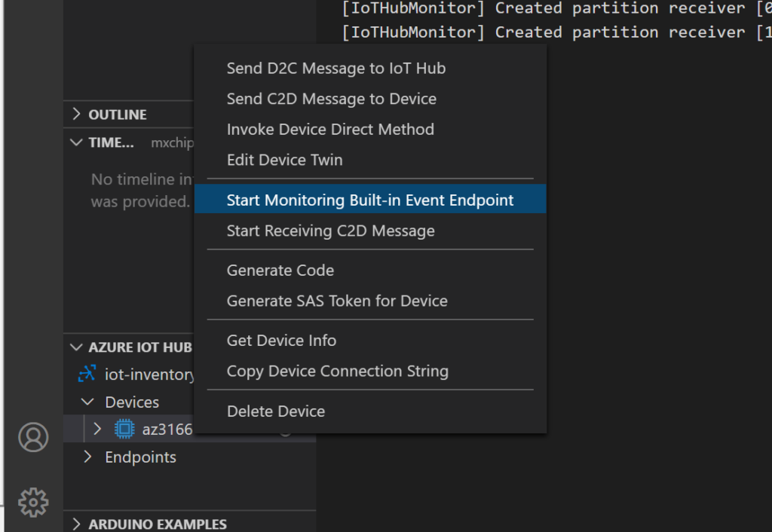The width and height of the screenshot is (772, 532).
Task: Choose Send C2D Message to Device
Action: point(332,99)
